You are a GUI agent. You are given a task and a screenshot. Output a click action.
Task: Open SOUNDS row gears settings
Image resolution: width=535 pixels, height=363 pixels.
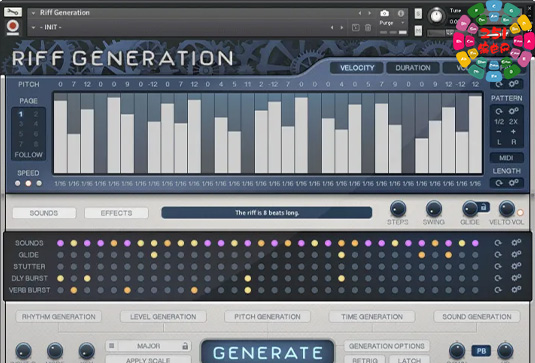(516, 243)
